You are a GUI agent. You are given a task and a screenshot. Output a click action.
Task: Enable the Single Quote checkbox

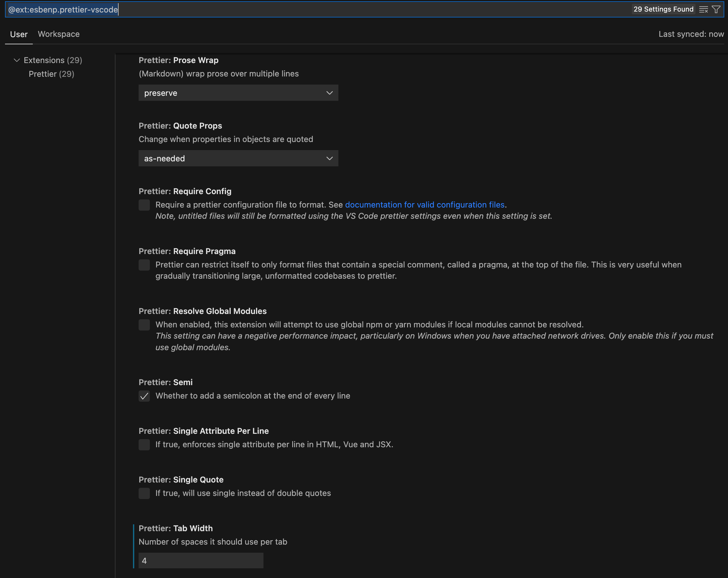click(x=144, y=493)
